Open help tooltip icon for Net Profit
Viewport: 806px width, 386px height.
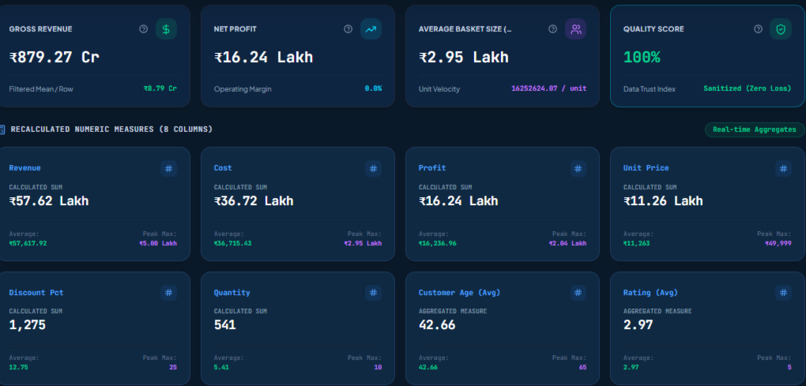click(x=348, y=29)
